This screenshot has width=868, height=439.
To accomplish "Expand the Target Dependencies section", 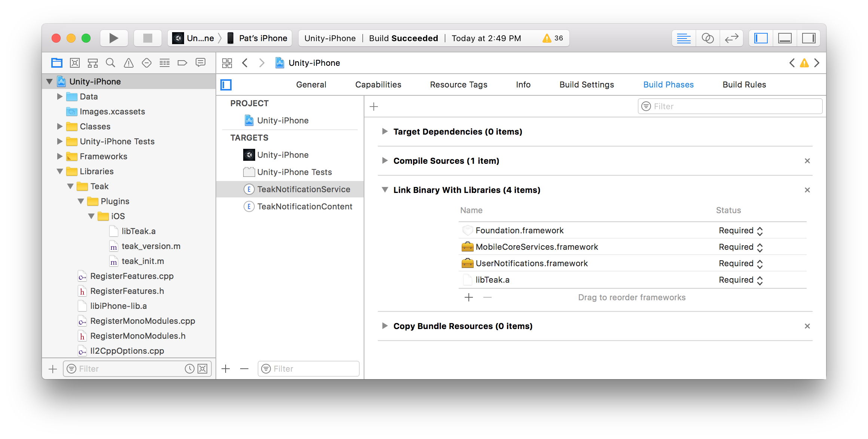I will [x=385, y=132].
